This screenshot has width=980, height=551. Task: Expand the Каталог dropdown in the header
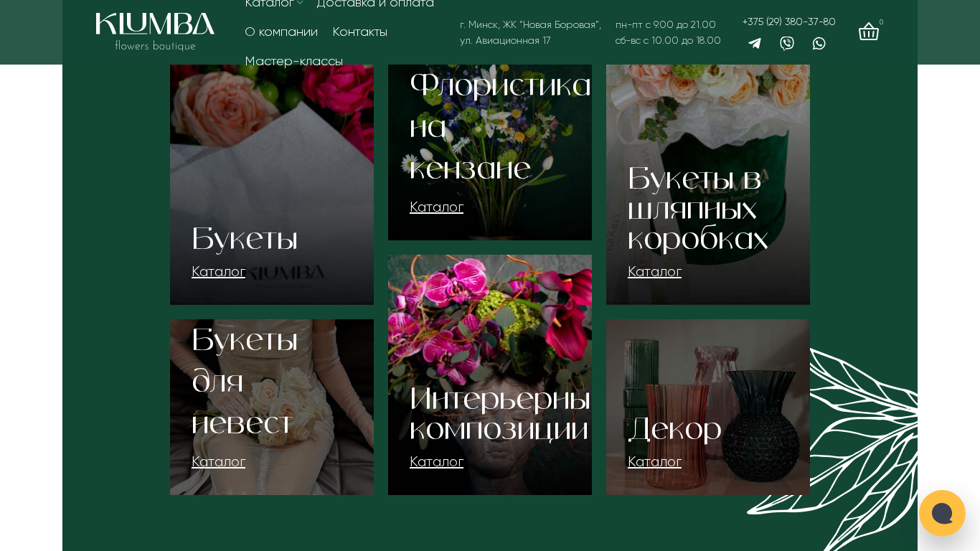click(274, 4)
